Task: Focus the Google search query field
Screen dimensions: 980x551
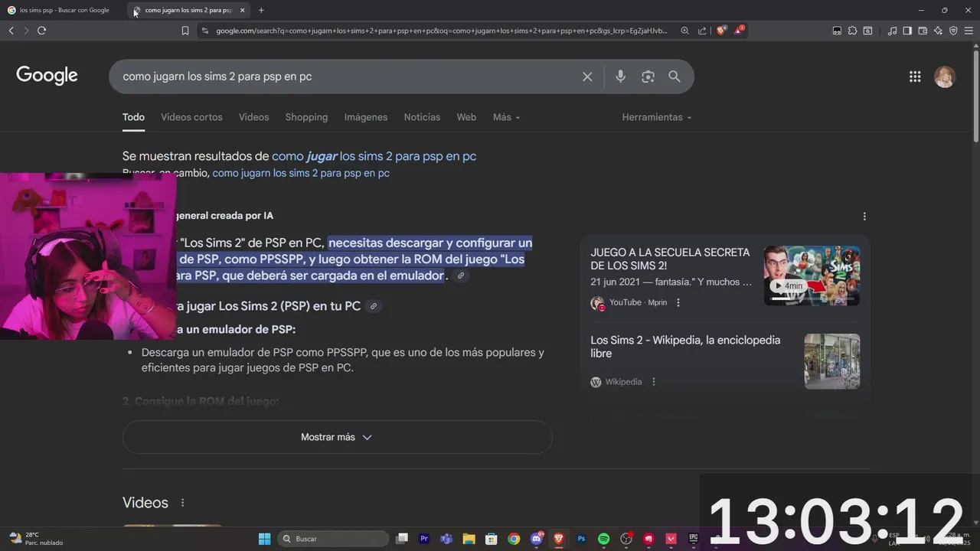Action: (345, 77)
